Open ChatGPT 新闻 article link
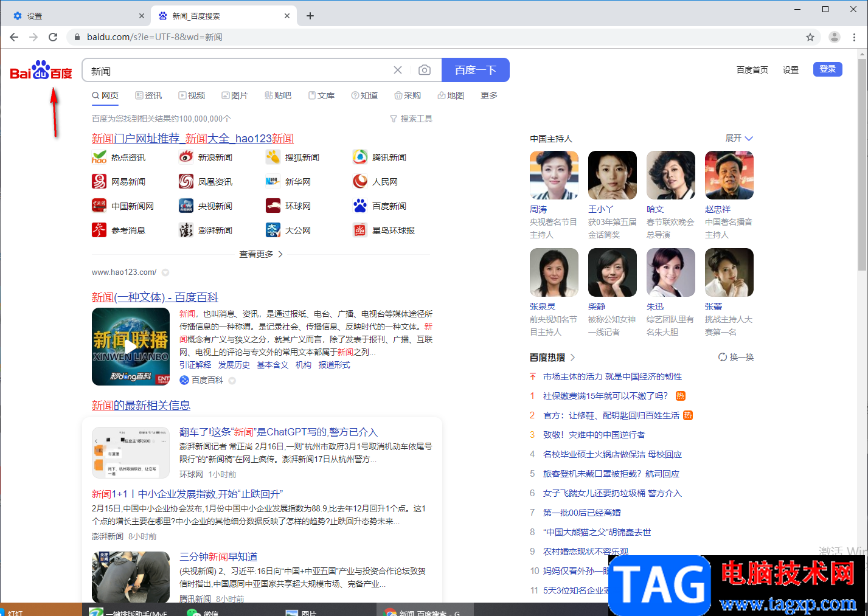This screenshot has width=868, height=616. pos(279,432)
